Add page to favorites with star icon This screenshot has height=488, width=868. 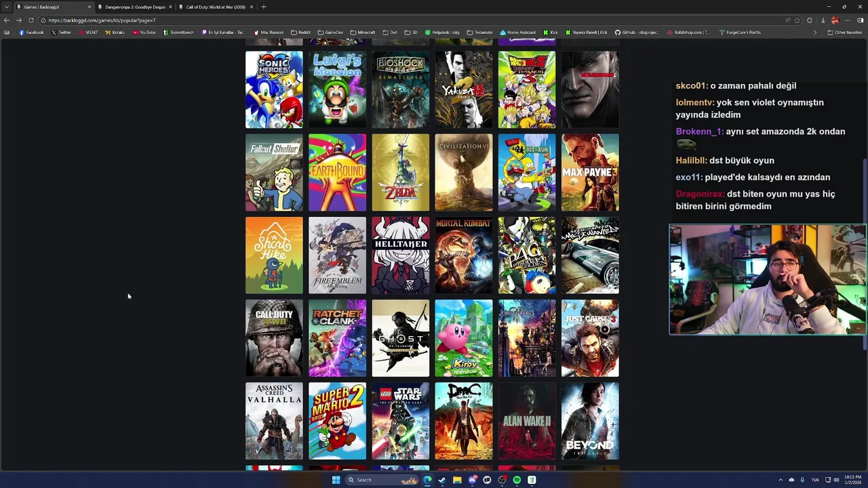(797, 20)
